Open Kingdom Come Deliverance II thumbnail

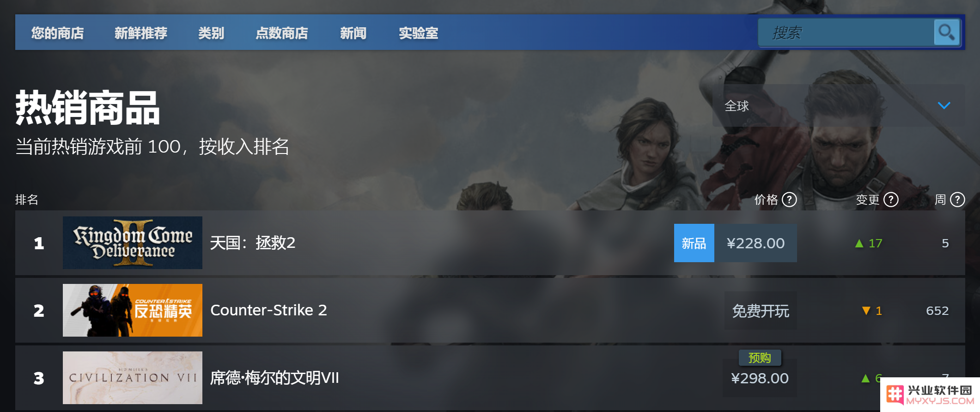[133, 243]
